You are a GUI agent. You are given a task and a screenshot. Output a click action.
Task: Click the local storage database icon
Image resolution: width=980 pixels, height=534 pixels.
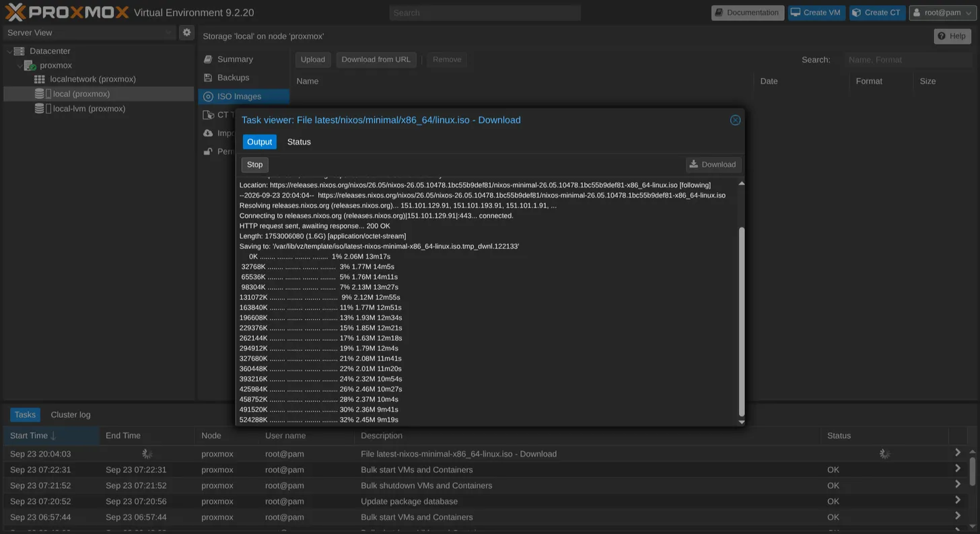tap(40, 93)
